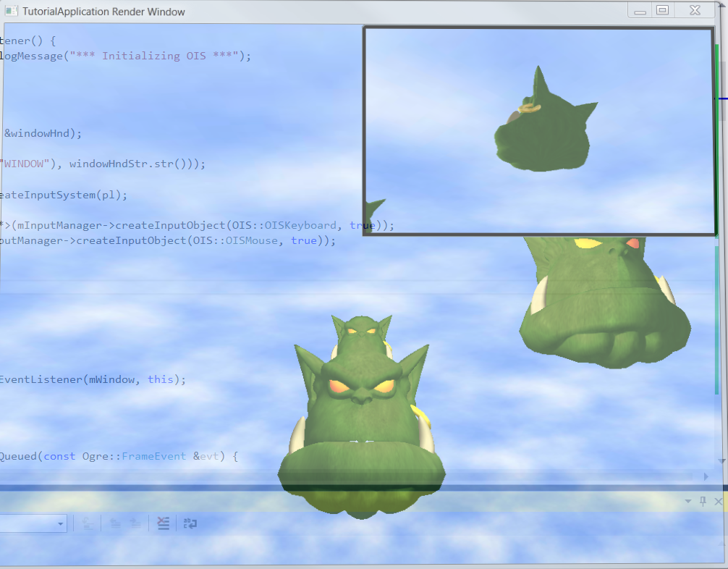
Task: Go to previous message icon in output toolbar
Action: click(115, 523)
